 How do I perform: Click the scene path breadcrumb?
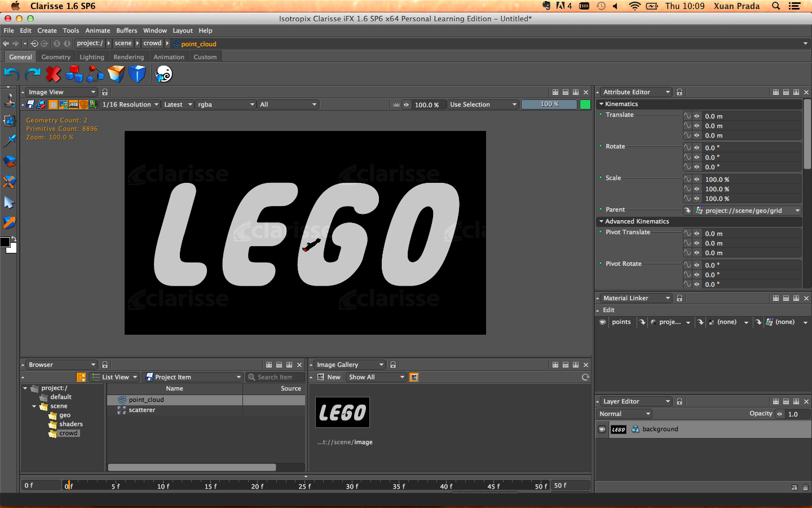(x=123, y=43)
